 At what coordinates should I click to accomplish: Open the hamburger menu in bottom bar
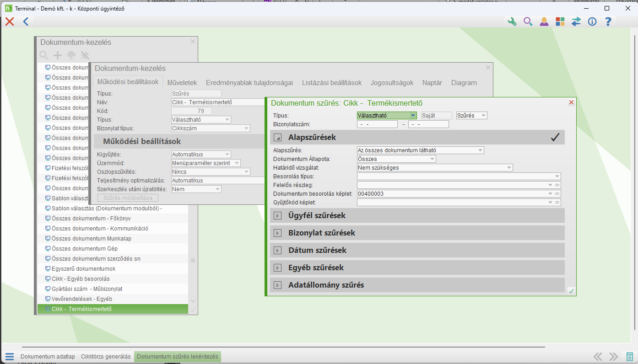pyautogui.click(x=10, y=357)
